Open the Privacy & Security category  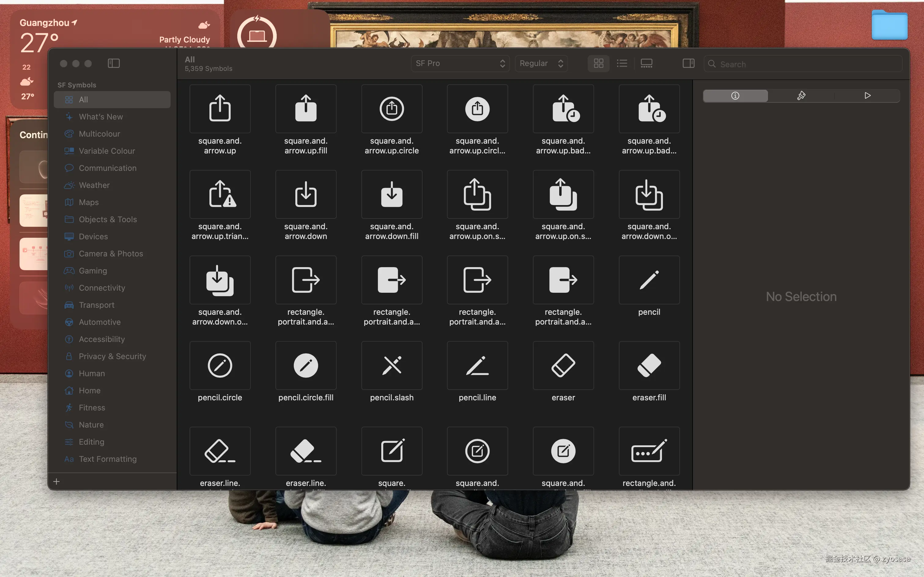pyautogui.click(x=112, y=356)
